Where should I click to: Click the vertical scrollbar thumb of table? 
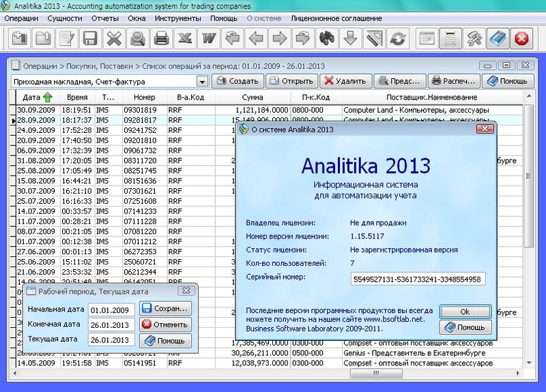pos(528,176)
